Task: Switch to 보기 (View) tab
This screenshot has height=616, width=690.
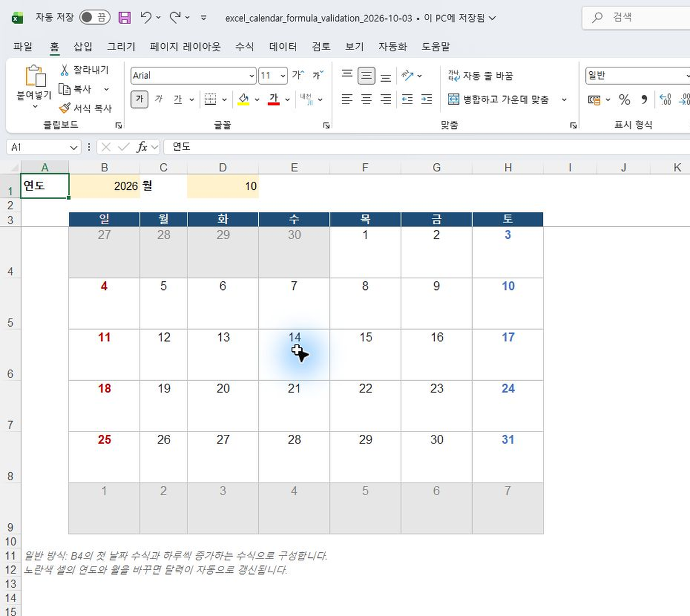Action: pyautogui.click(x=354, y=47)
